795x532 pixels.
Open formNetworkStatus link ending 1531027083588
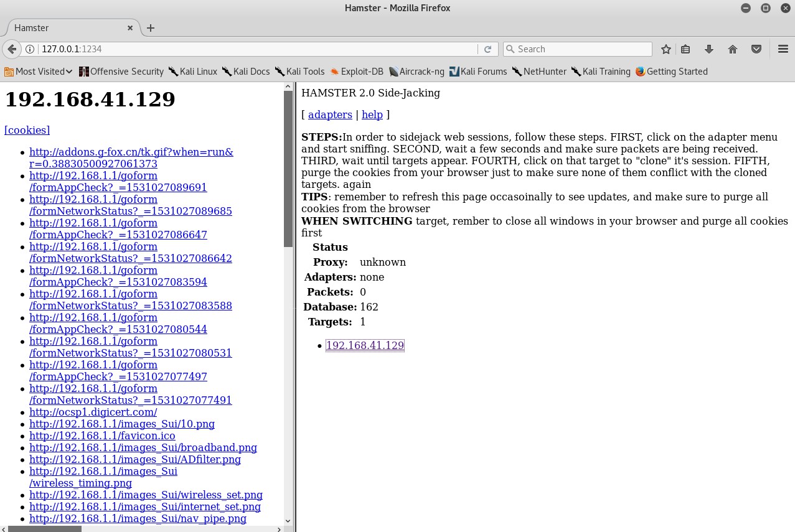(131, 300)
